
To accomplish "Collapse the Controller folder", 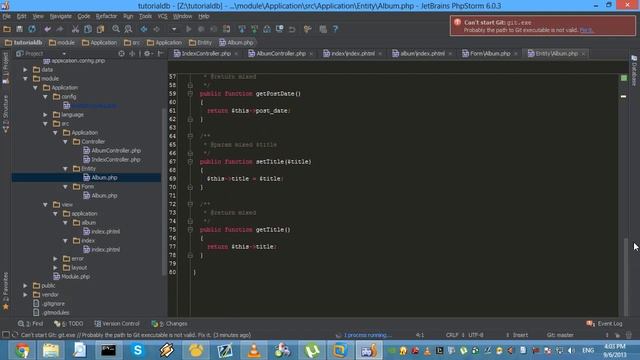I will point(65,142).
